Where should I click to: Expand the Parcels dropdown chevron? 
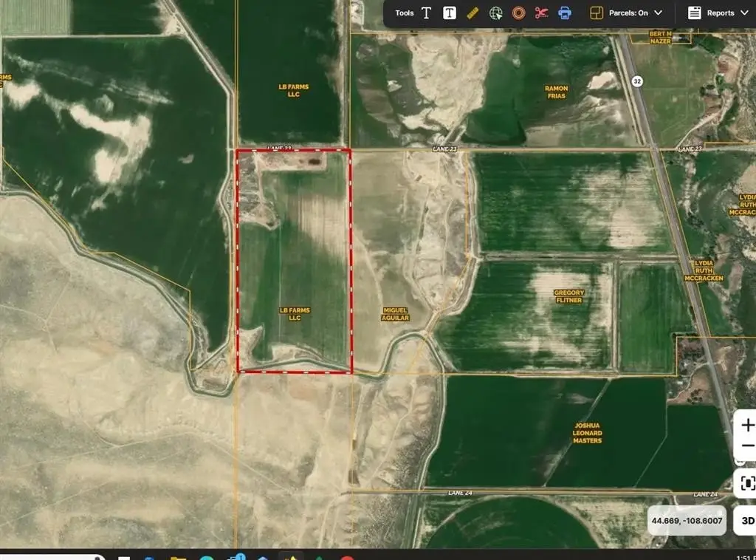pos(658,13)
